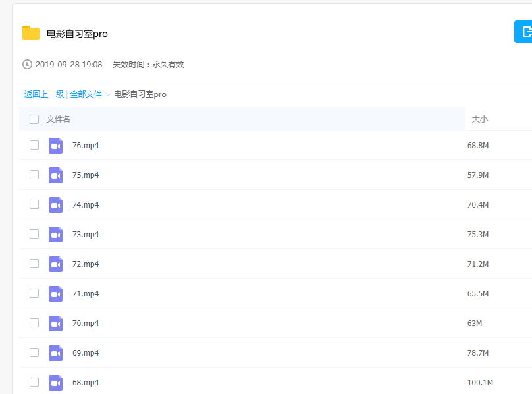Screen dimensions: 532x394
Task: Open the file 73.mp4
Action: 86,235
